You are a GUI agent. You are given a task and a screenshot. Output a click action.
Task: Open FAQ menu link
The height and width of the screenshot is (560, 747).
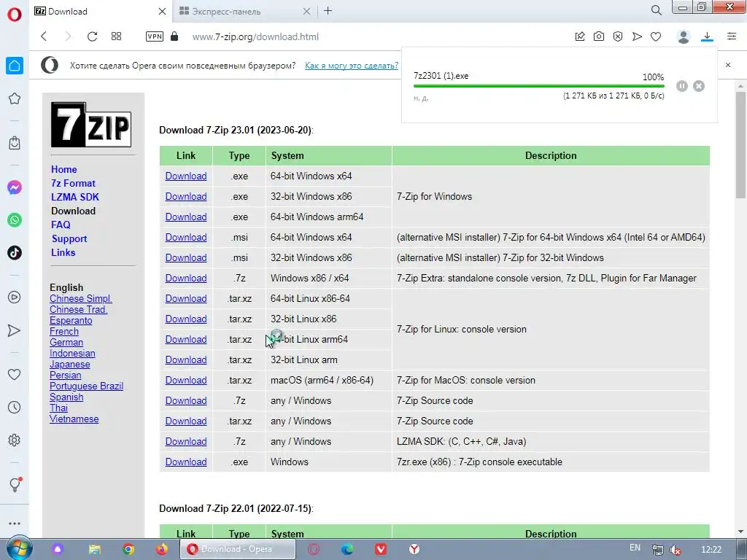tap(61, 225)
